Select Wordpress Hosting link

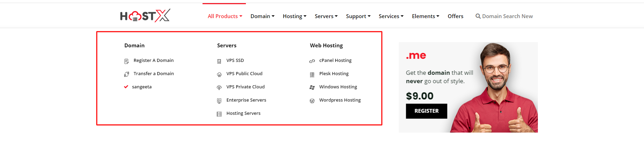coord(340,100)
